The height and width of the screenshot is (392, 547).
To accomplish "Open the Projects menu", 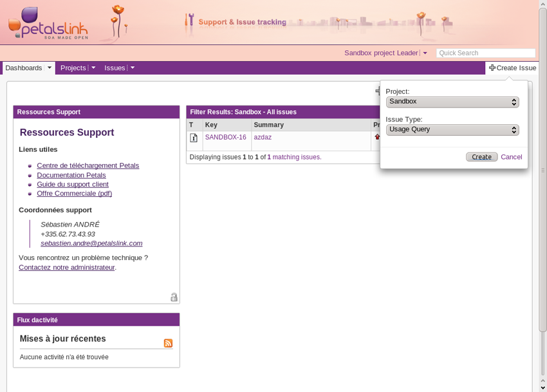I will coord(73,68).
